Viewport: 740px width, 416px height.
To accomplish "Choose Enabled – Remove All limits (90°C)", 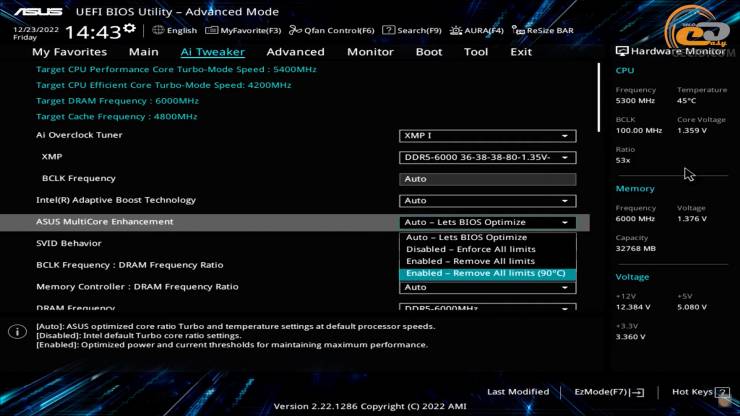I will 488,273.
